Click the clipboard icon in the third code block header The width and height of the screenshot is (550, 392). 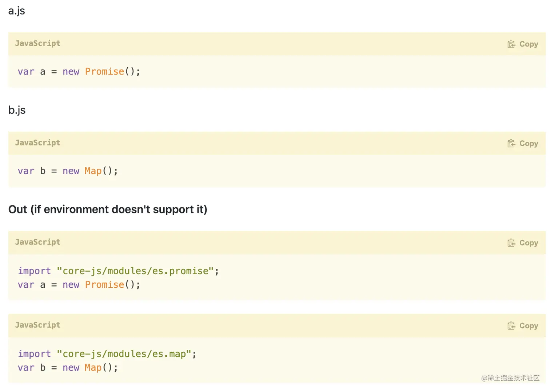click(x=511, y=243)
